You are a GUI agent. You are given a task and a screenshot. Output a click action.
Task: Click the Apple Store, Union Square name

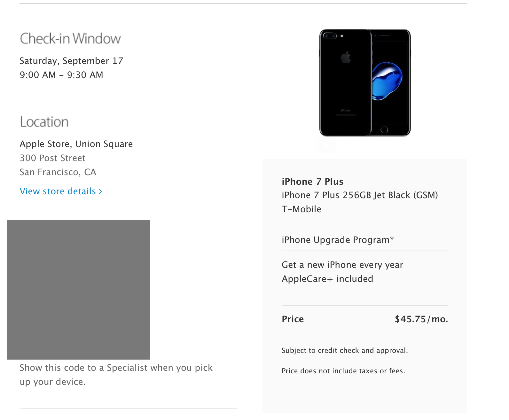(x=76, y=144)
